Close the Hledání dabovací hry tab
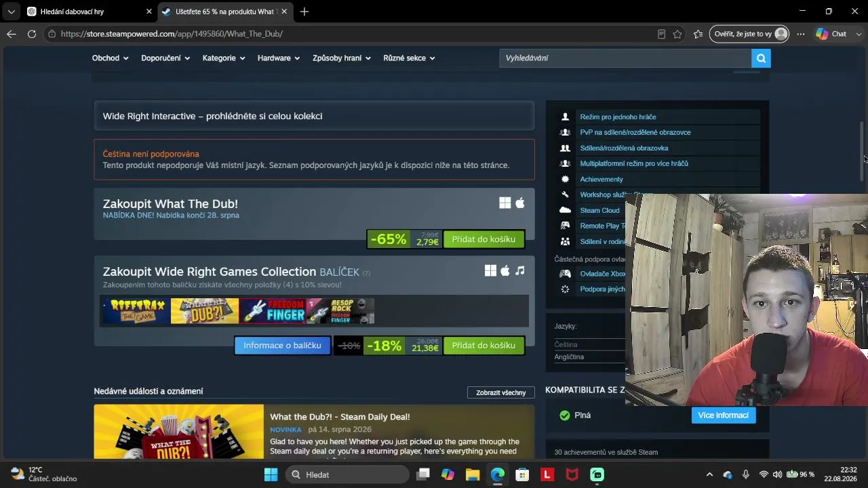868x488 pixels. coord(149,12)
